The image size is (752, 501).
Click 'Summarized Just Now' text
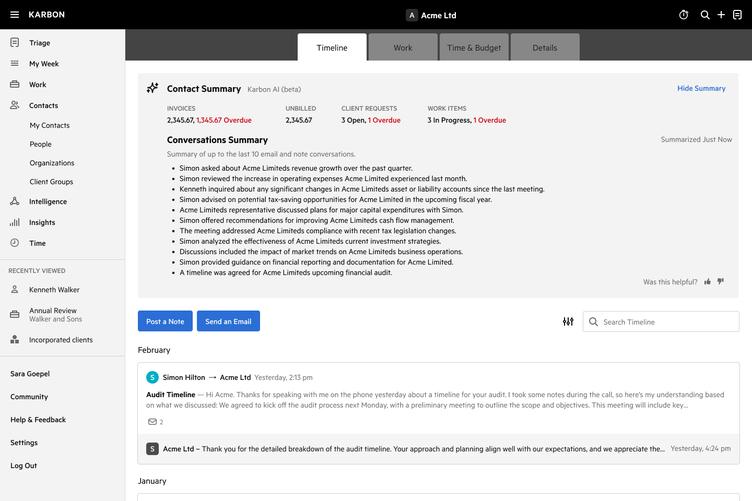click(x=696, y=140)
